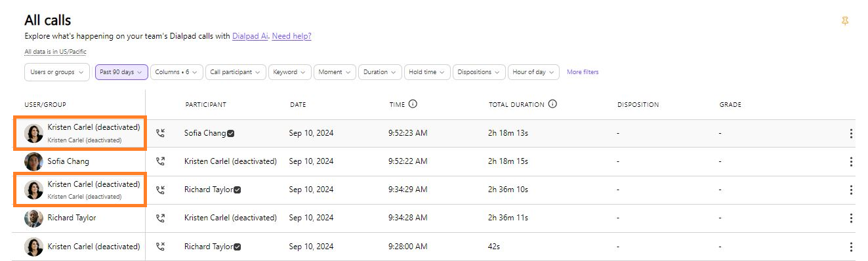This screenshot has width=868, height=261.
Task: Click incoming call icon in 9:52:23 AM row
Action: tap(160, 133)
